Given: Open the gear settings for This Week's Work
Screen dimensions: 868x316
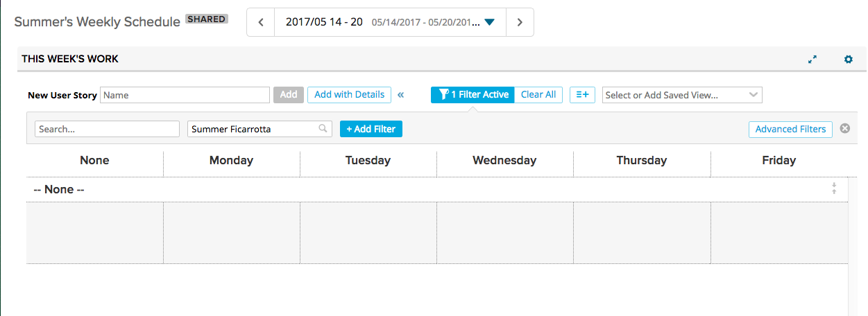Looking at the screenshot, I should pyautogui.click(x=848, y=60).
